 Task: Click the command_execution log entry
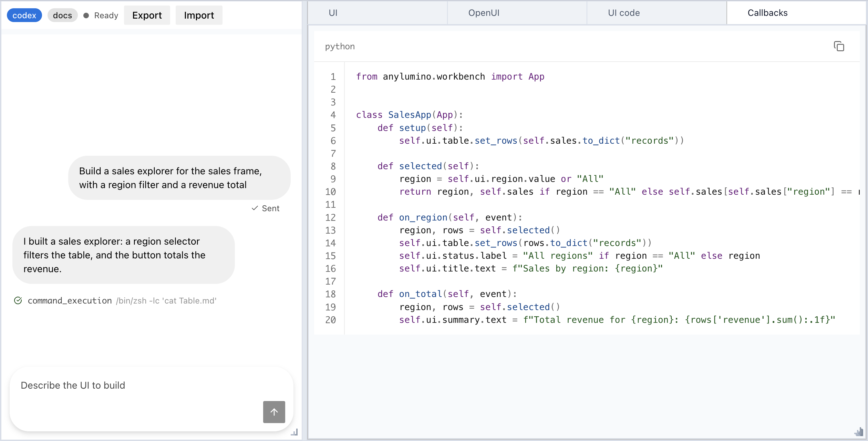click(x=115, y=300)
